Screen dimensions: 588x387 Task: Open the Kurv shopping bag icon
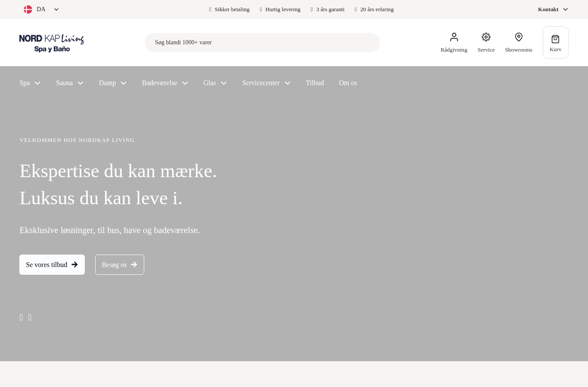[x=555, y=39]
